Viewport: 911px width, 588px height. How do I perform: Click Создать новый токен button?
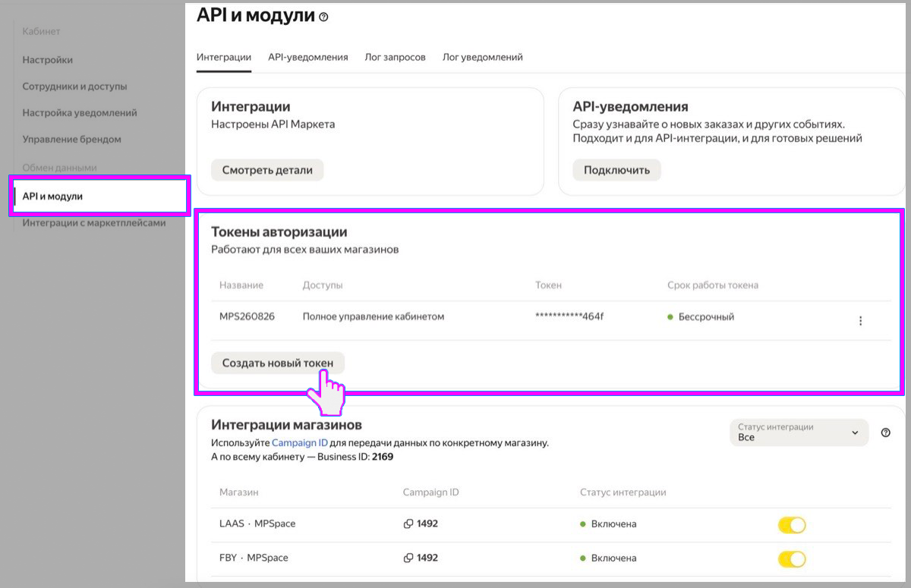pyautogui.click(x=278, y=363)
